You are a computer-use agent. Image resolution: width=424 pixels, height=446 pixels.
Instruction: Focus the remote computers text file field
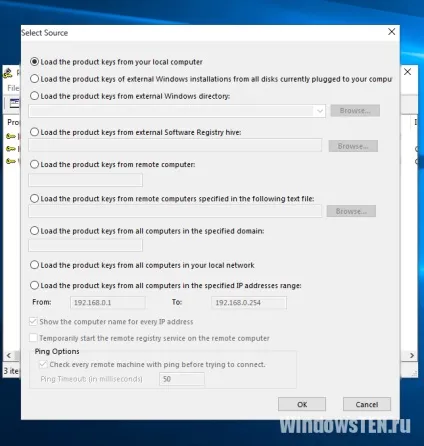pyautogui.click(x=175, y=211)
